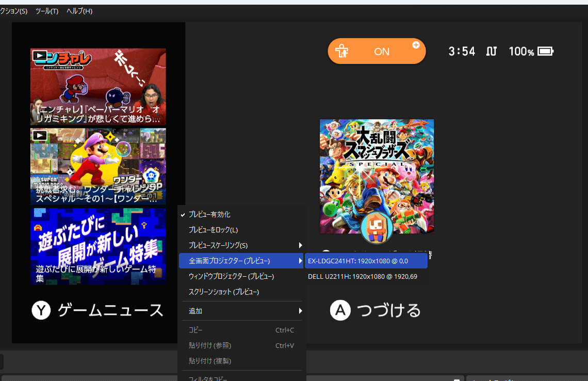Click the plus badge on ON button

[x=416, y=45]
